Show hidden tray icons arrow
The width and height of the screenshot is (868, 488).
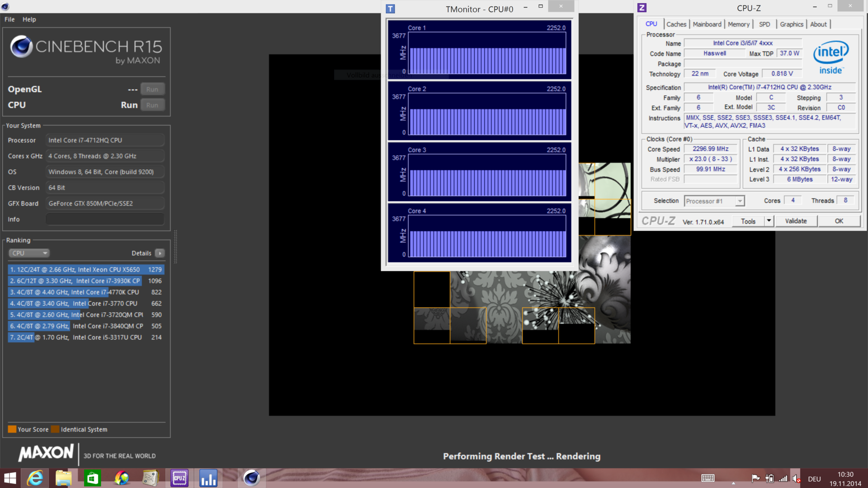[x=733, y=483]
